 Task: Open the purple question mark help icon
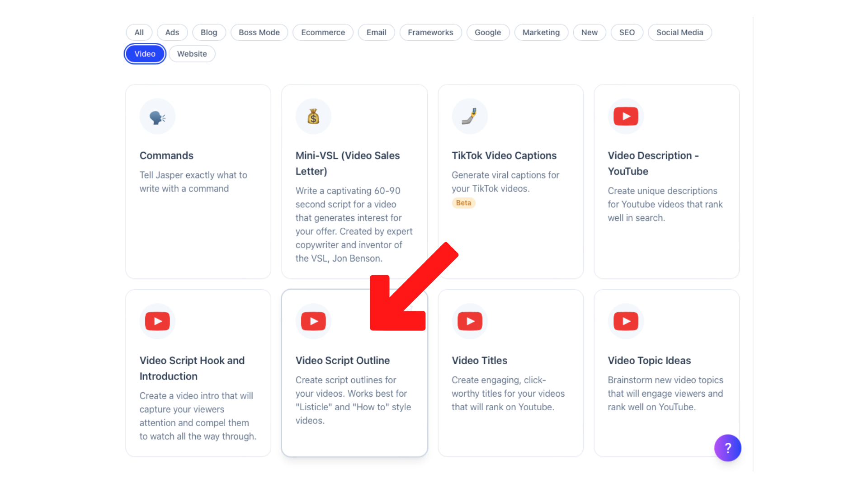coord(728,448)
